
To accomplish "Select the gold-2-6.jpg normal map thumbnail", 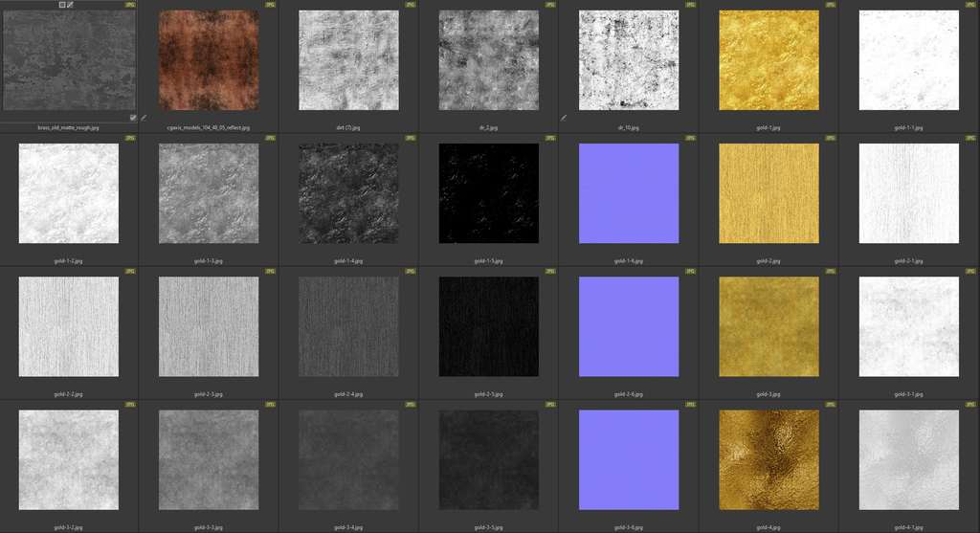I will pyautogui.click(x=629, y=326).
